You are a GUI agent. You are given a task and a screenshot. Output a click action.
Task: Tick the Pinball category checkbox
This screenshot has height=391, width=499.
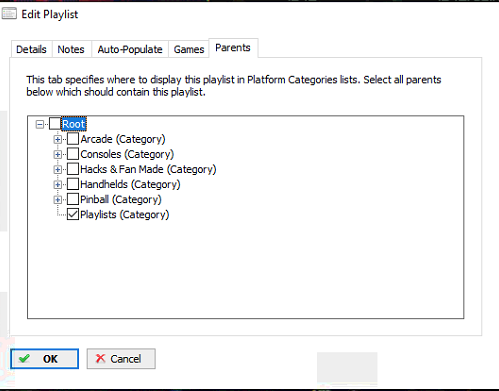pyautogui.click(x=73, y=199)
